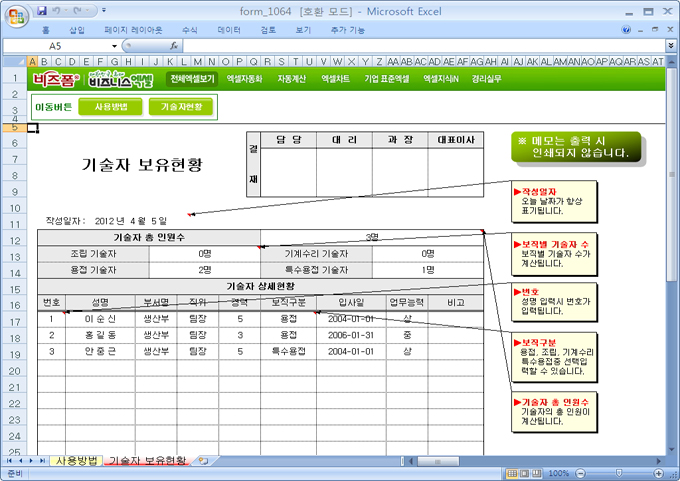Screen dimensions: 680x481
Task: Switch to the 사용방법 sheet tab
Action: [x=77, y=461]
